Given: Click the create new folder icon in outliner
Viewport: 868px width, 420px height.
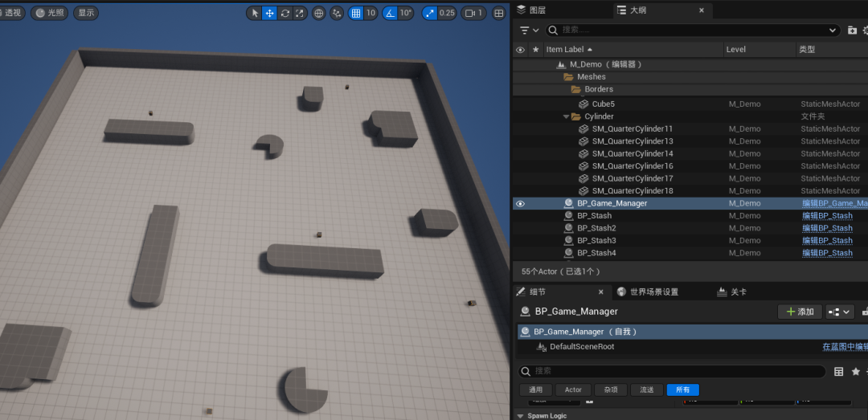Looking at the screenshot, I should click(x=852, y=30).
